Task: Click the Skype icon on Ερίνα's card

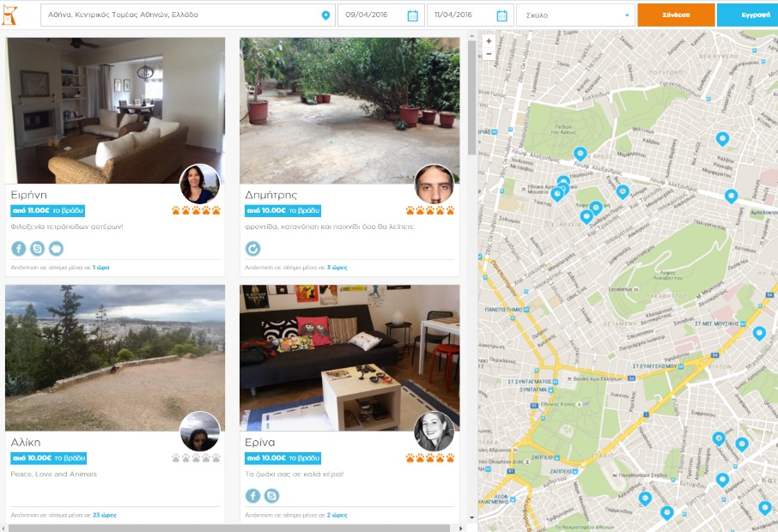Action: (271, 496)
